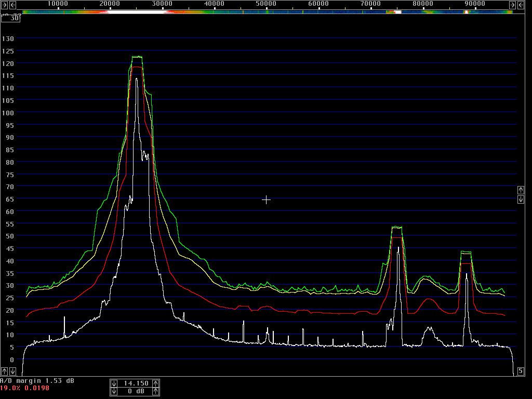Click the left-arrow button in the top-right corner
Screen dimensions: 532x399
521,5
